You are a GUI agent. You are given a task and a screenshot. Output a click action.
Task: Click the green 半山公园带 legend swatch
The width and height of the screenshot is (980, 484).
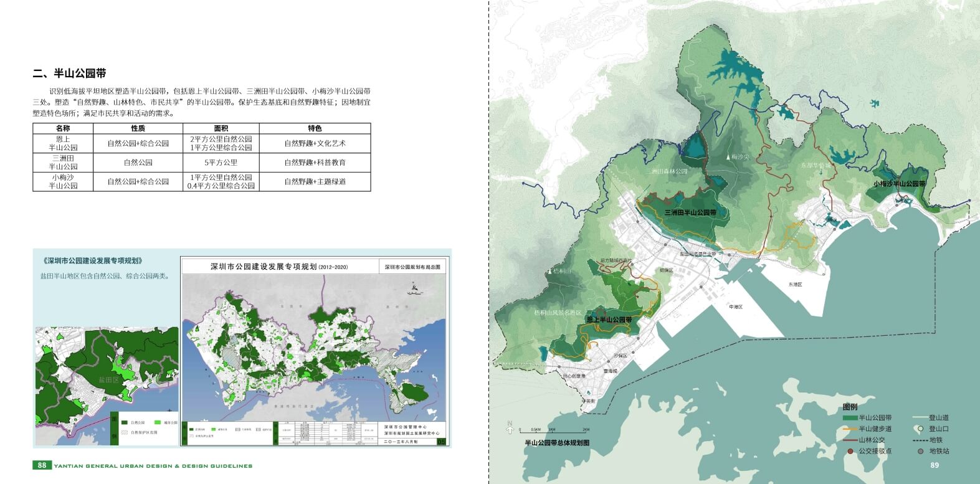point(850,418)
